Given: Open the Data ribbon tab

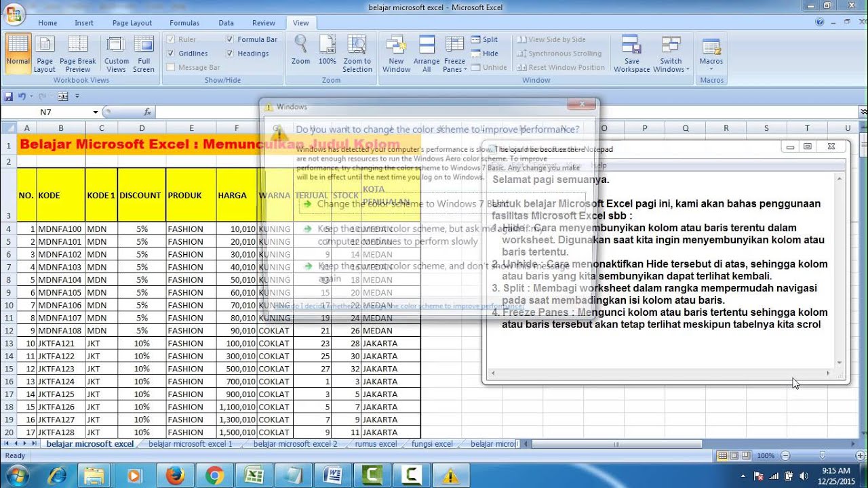Looking at the screenshot, I should click(x=226, y=22).
